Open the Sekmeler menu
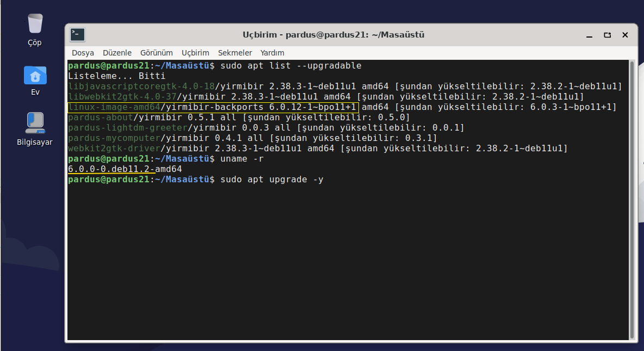 tap(235, 53)
